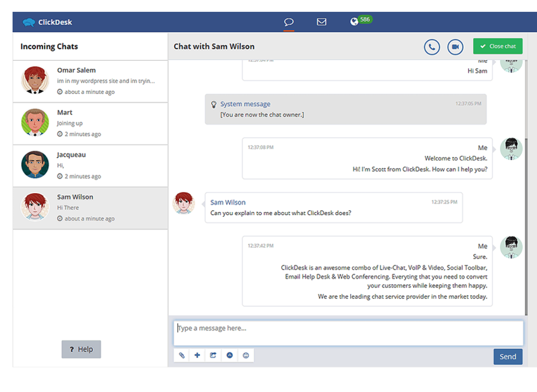Click 'We are the leading chat service provider' line
Image resolution: width=537 pixels, height=392 pixels.
403,296
